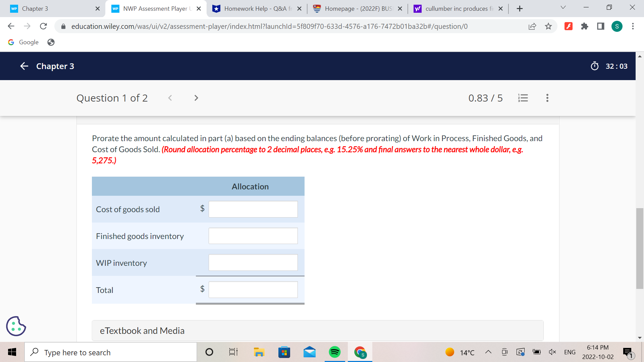Image resolution: width=644 pixels, height=362 pixels.
Task: Open the question list icon
Action: click(523, 98)
